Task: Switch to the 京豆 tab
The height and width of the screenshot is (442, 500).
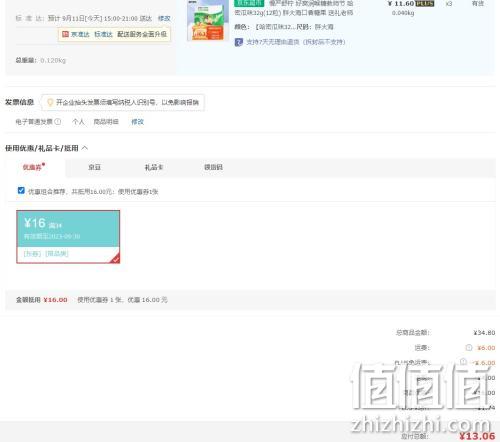Action: click(x=94, y=167)
